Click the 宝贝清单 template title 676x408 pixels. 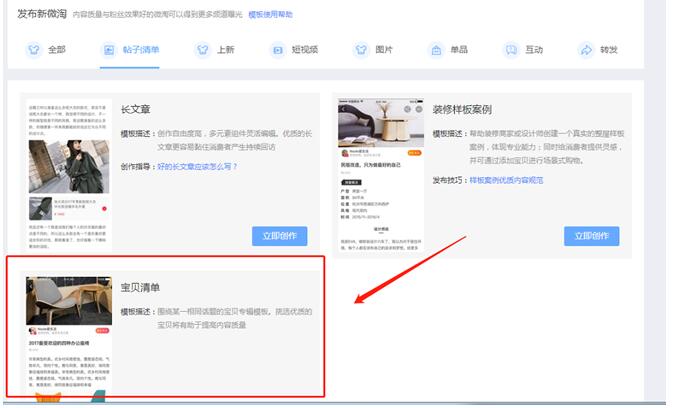coord(140,288)
